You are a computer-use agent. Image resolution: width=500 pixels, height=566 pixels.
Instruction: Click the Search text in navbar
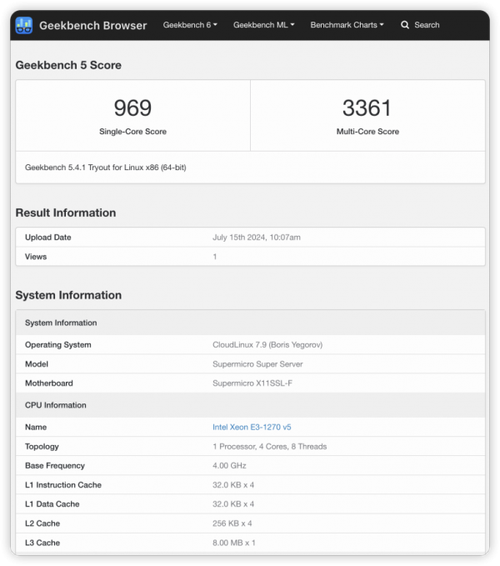point(427,25)
